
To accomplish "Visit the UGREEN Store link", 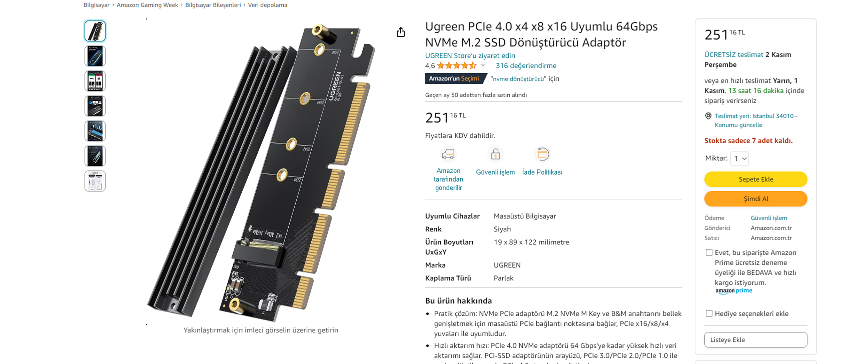I will tap(470, 55).
